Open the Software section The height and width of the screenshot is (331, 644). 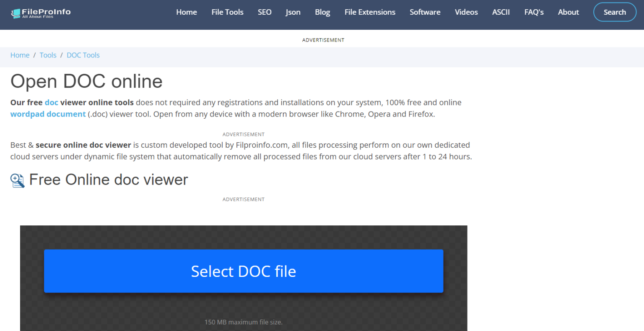[x=425, y=12]
